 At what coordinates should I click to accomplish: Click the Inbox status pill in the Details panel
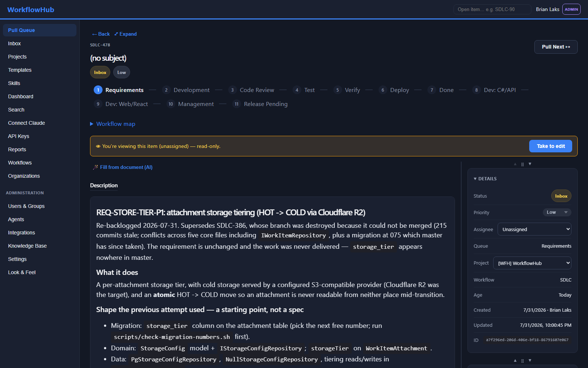561,196
